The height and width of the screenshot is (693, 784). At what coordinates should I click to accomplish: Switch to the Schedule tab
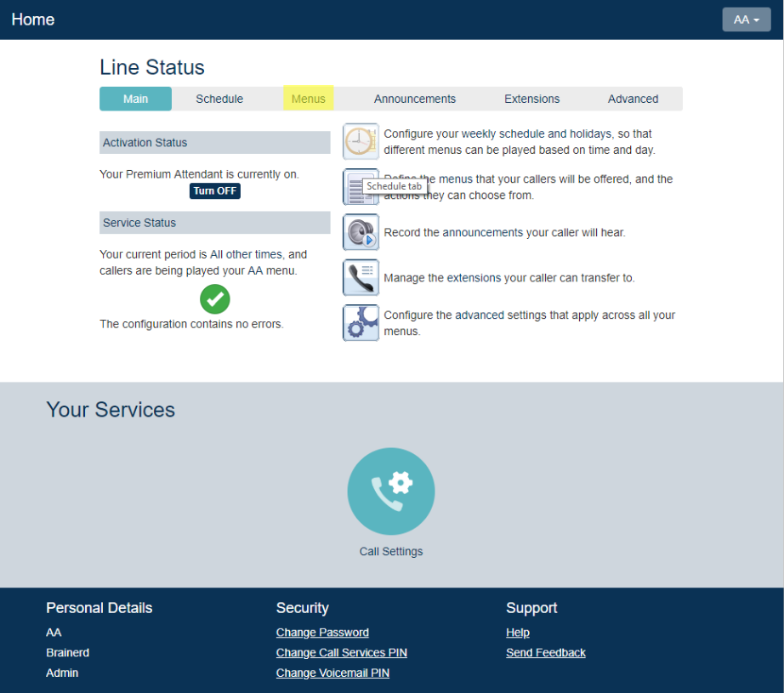click(219, 99)
